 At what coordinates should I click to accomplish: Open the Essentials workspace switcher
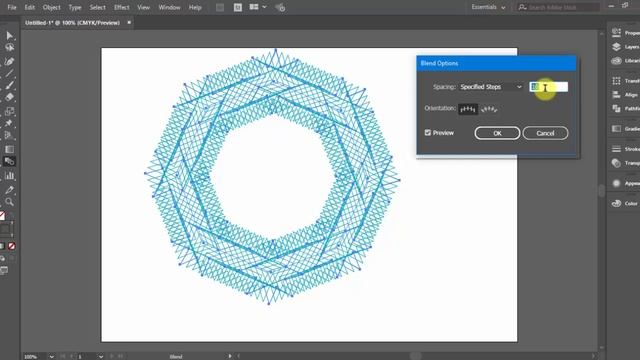[x=488, y=7]
